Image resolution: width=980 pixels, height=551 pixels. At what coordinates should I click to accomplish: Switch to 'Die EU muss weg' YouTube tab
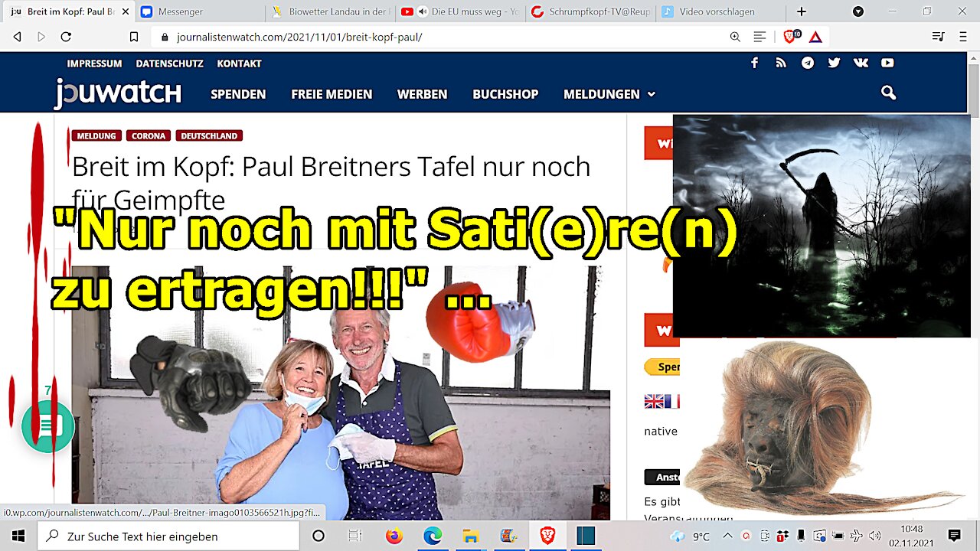click(x=459, y=11)
